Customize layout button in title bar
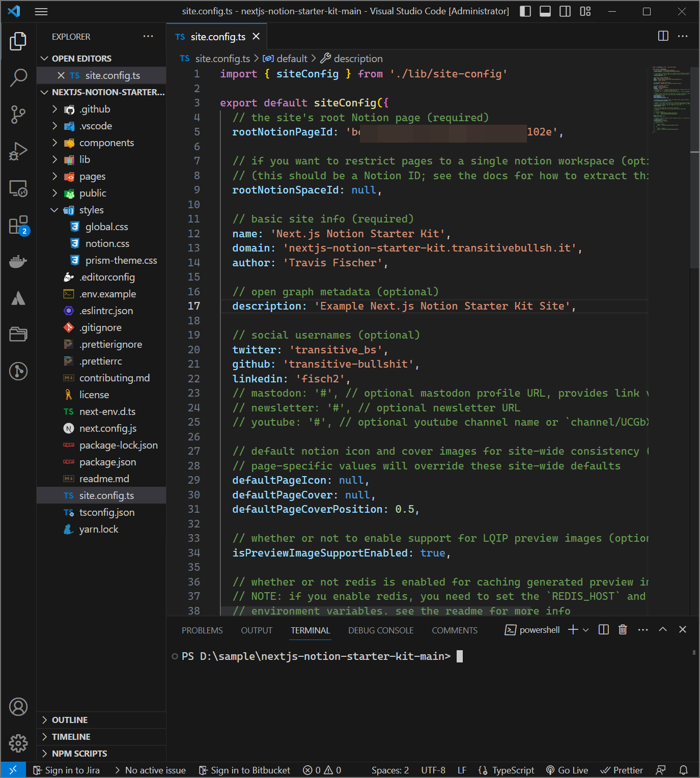The width and height of the screenshot is (700, 778). coord(585,11)
